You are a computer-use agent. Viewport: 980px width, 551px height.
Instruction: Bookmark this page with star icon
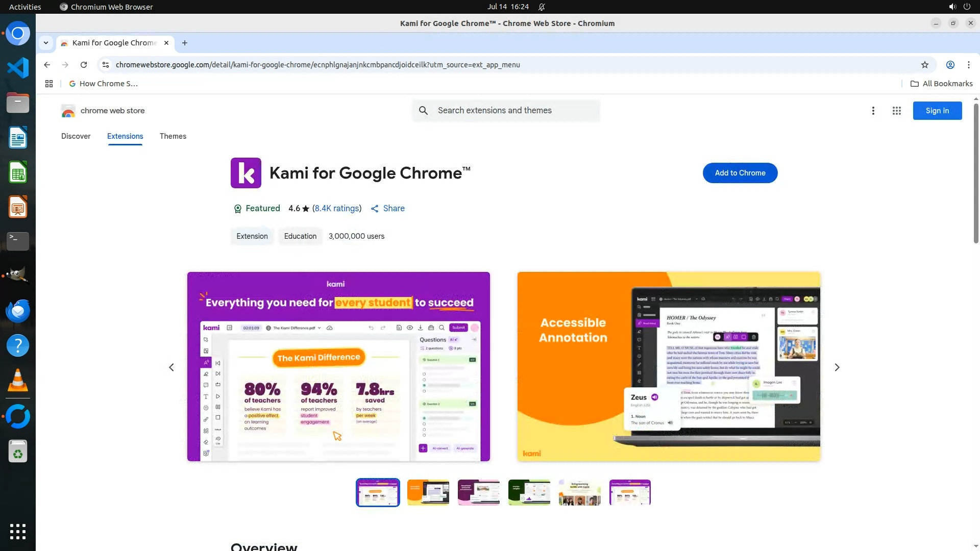coord(924,65)
